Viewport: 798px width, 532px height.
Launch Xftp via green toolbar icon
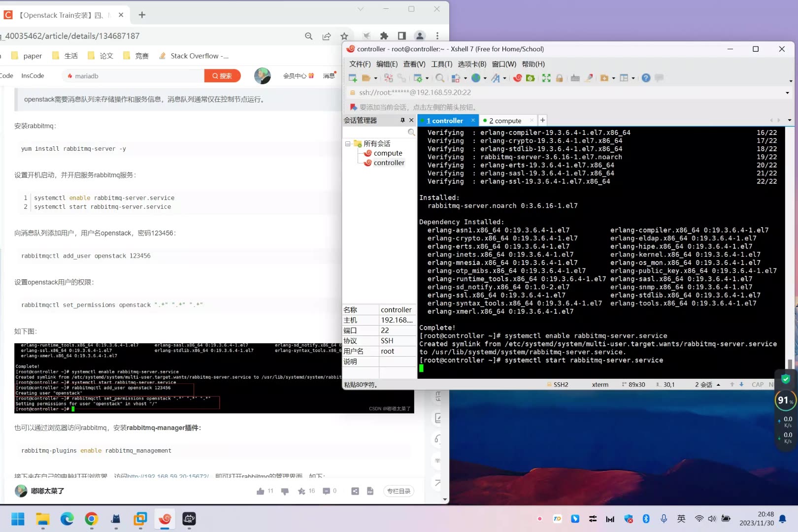[x=530, y=78]
